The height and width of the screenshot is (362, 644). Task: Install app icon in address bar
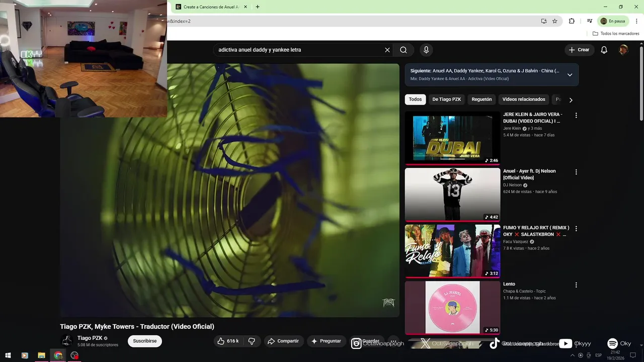coord(544,21)
